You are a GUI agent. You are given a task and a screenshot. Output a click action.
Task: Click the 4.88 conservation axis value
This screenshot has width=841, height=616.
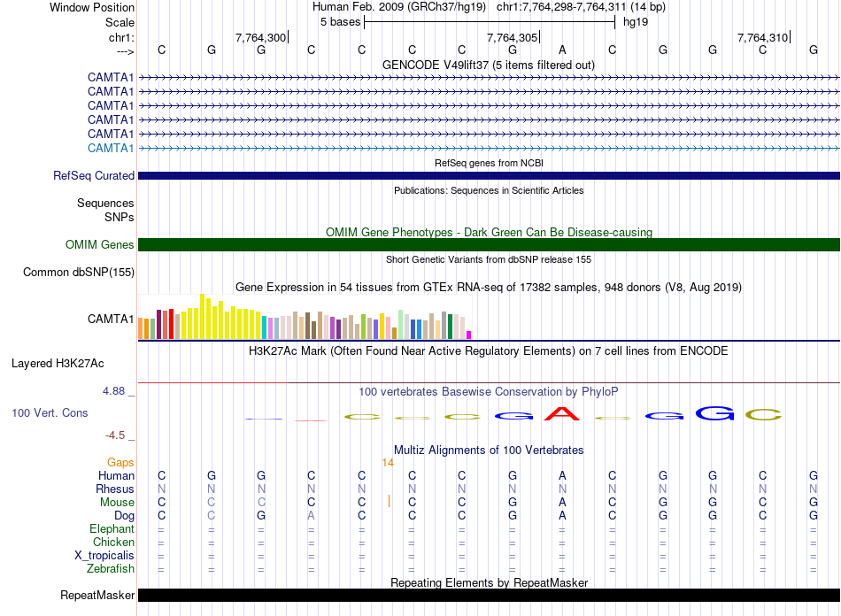pos(113,391)
